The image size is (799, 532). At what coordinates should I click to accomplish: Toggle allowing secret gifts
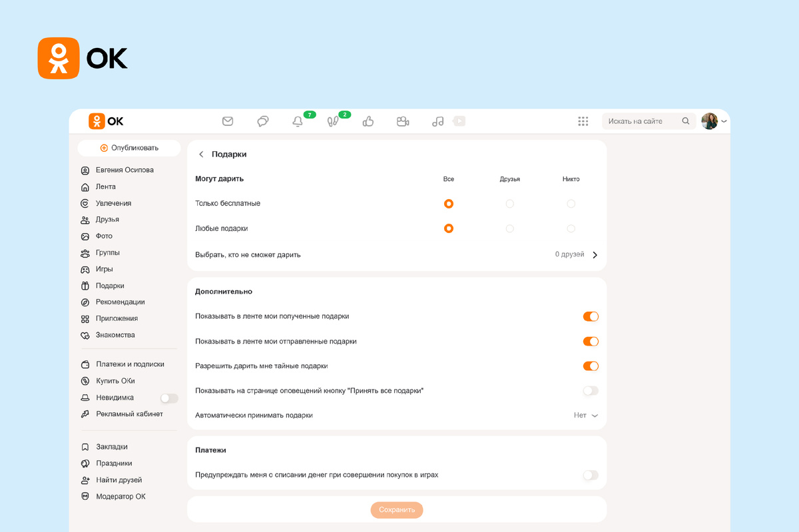(591, 366)
